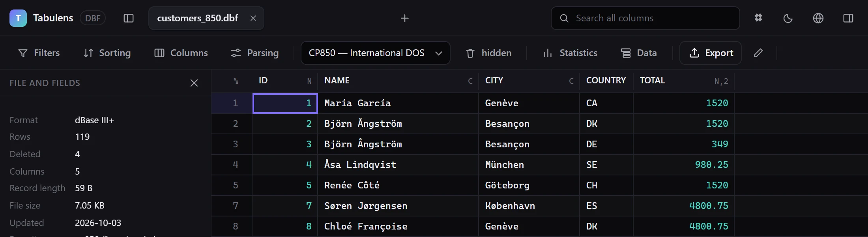Select the ID cell of row 1
The image size is (868, 237).
[x=285, y=103]
